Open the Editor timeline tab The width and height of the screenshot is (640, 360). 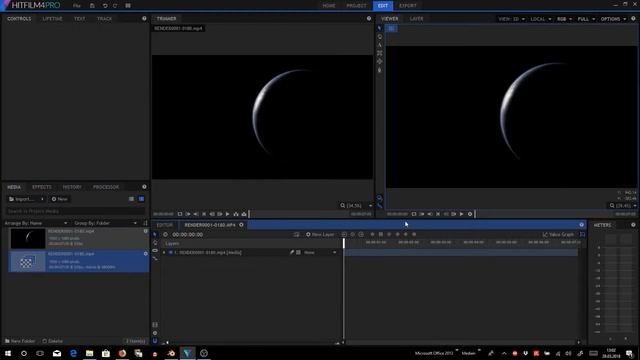click(164, 224)
